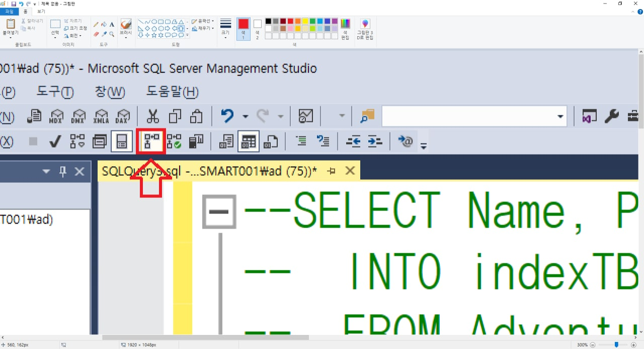Switch to the 홈 home ribbon tab
This screenshot has height=349, width=644.
25,11
